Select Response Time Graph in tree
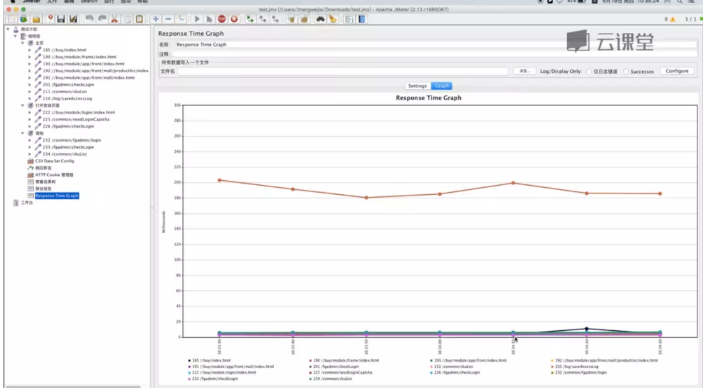 (57, 195)
